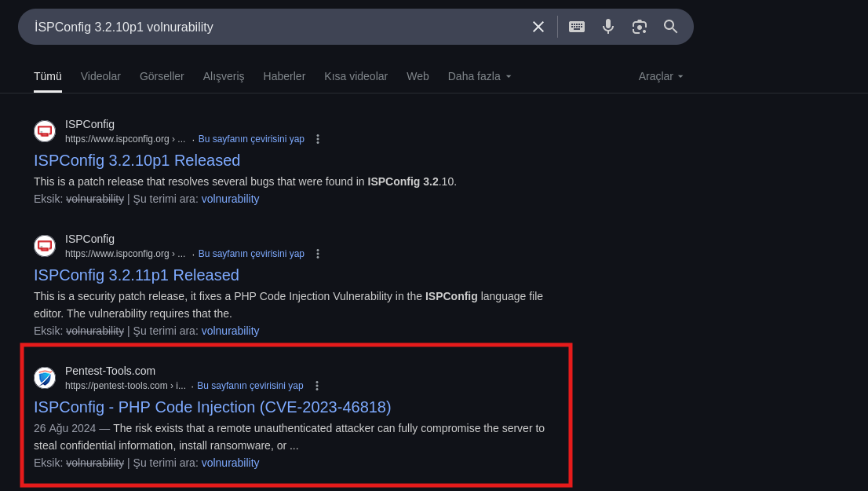The image size is (868, 491).
Task: Open three-dot menu for ISPConfig 3.2.11p1 result
Action: pos(318,254)
